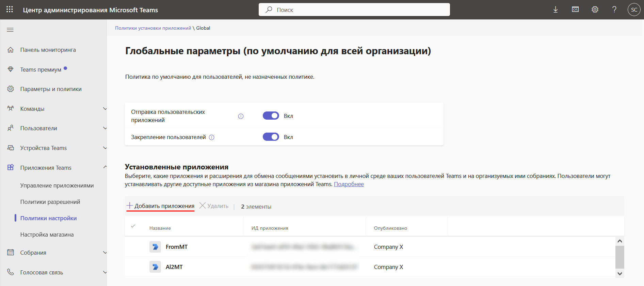This screenshot has width=644, height=286.
Task: Open the app launcher waffle icon
Action: 10,10
